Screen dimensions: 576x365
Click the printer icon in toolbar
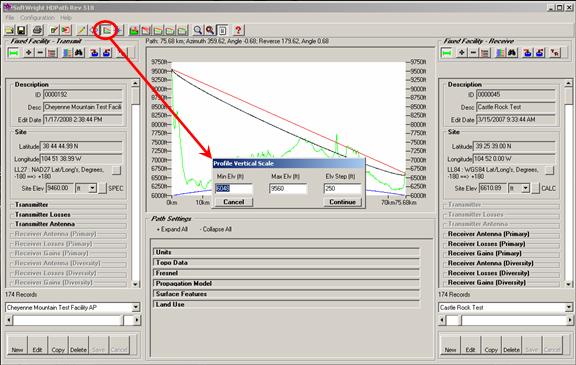[x=37, y=30]
